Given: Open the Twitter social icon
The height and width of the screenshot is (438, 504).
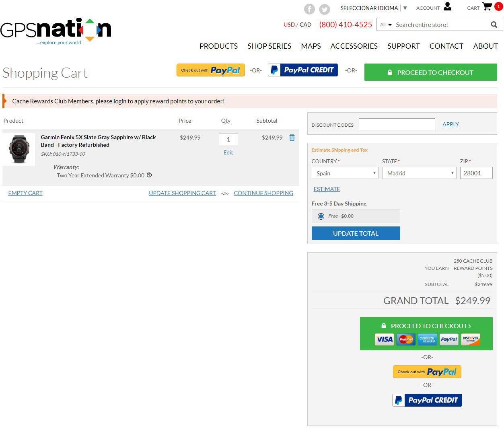Looking at the screenshot, I should click(x=325, y=9).
